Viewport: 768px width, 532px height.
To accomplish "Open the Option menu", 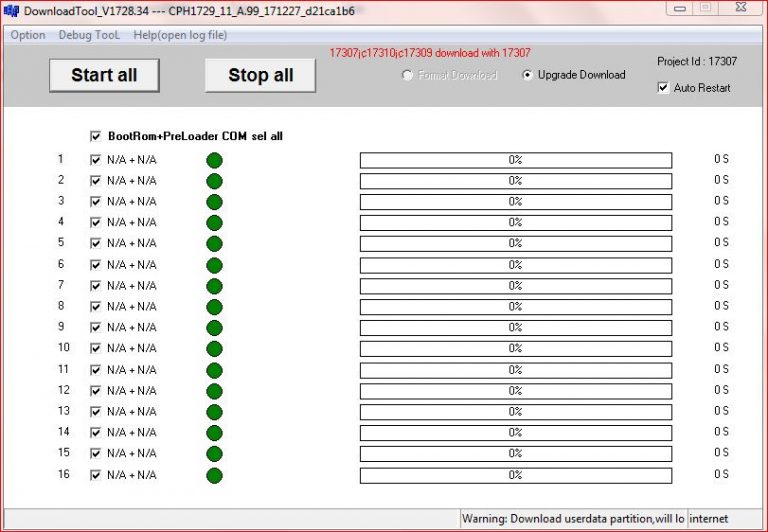I will pos(28,35).
